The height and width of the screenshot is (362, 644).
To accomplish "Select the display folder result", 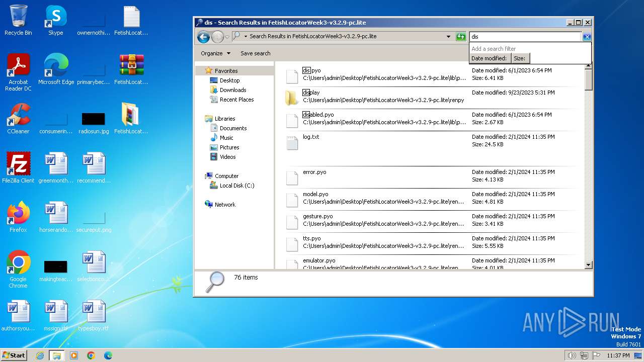I will point(433,98).
